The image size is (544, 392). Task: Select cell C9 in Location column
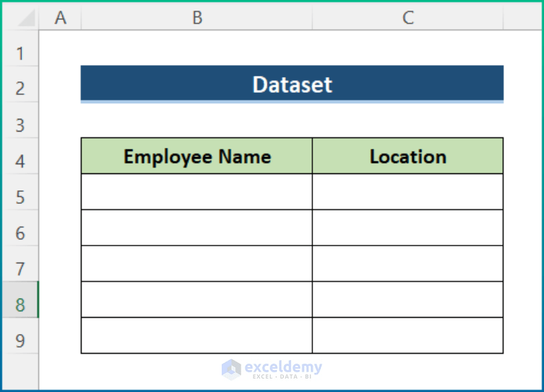click(408, 336)
